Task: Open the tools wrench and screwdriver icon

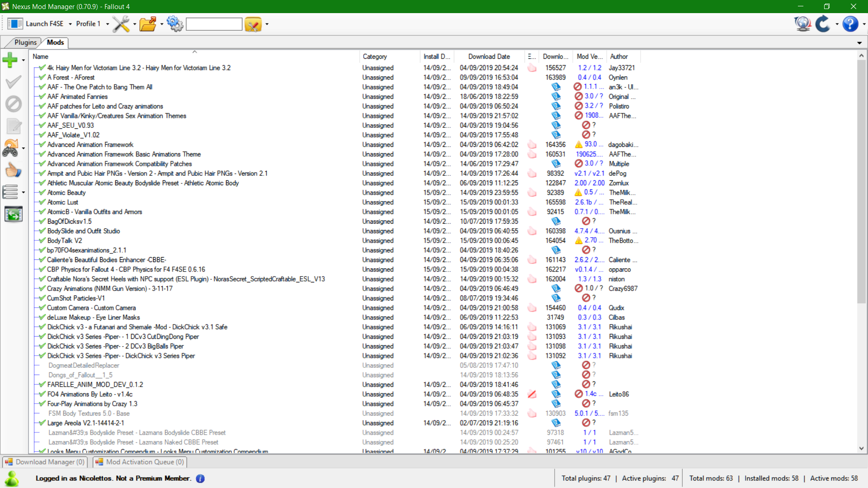Action: (121, 24)
